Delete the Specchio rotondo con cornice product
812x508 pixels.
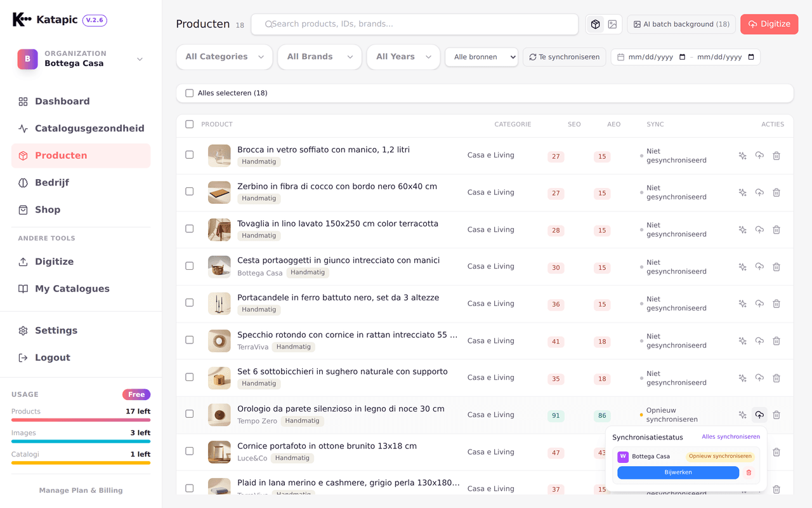[x=776, y=341]
